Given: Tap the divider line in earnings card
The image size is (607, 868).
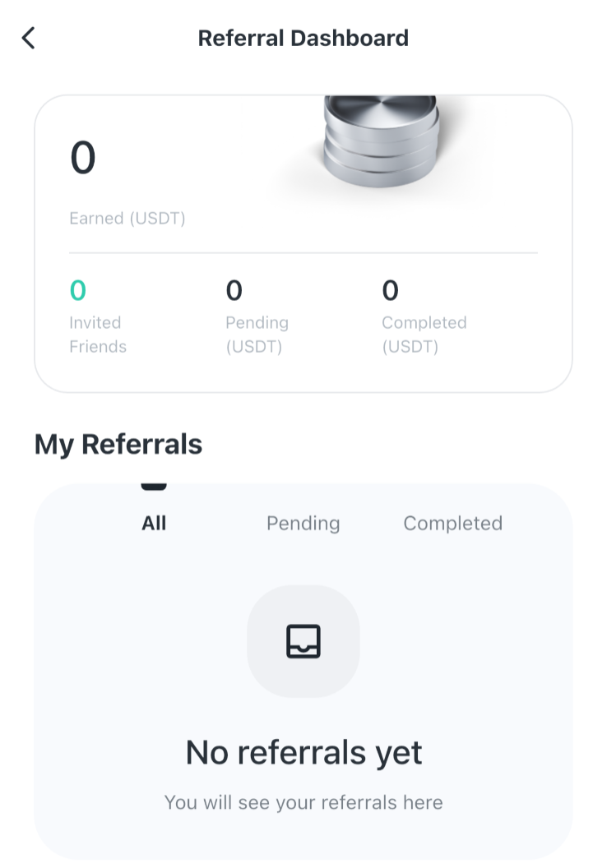Looking at the screenshot, I should pyautogui.click(x=303, y=253).
